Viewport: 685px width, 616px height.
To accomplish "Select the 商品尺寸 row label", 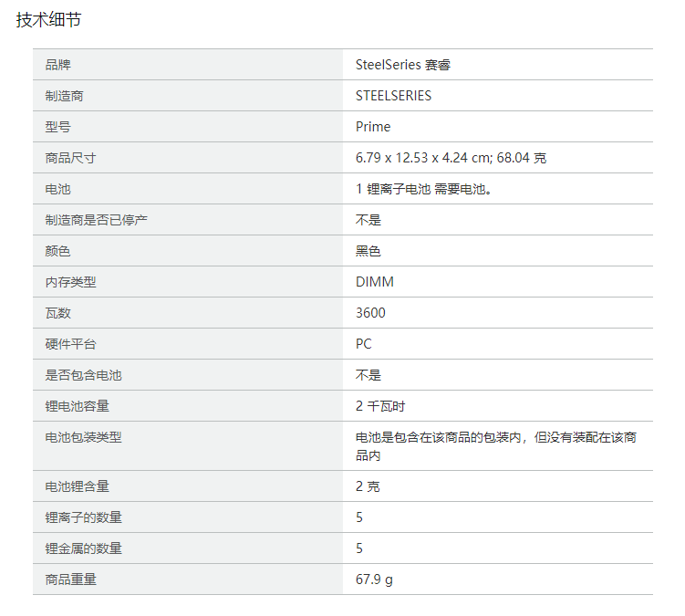I will pos(71,158).
